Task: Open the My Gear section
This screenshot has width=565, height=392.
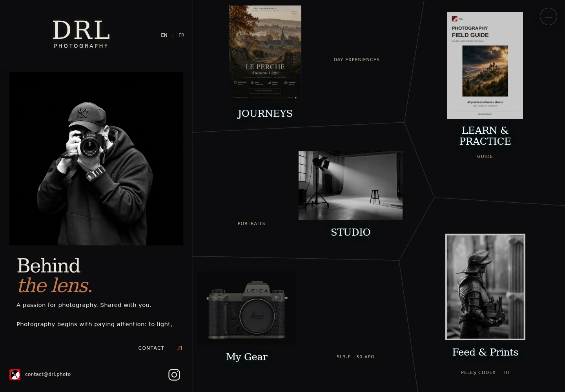Action: pyautogui.click(x=247, y=357)
